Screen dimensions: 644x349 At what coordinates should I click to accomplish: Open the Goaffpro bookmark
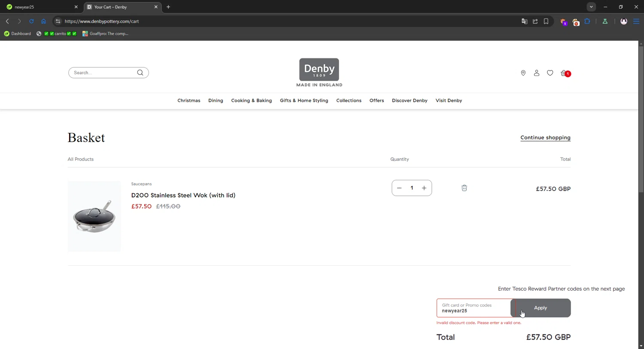[106, 33]
